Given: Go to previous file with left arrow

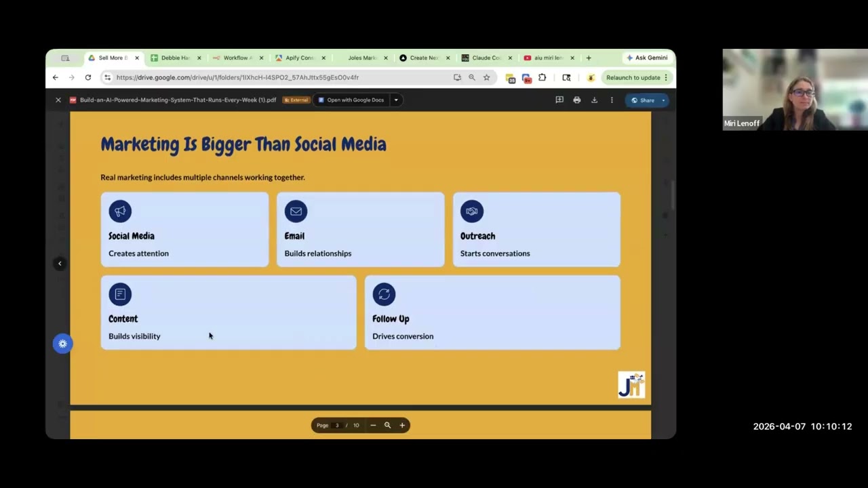Looking at the screenshot, I should (x=60, y=264).
